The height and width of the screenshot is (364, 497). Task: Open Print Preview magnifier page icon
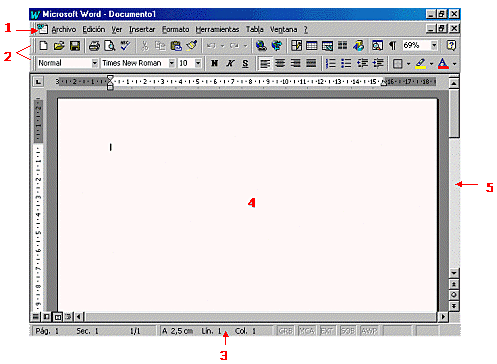tap(110, 46)
